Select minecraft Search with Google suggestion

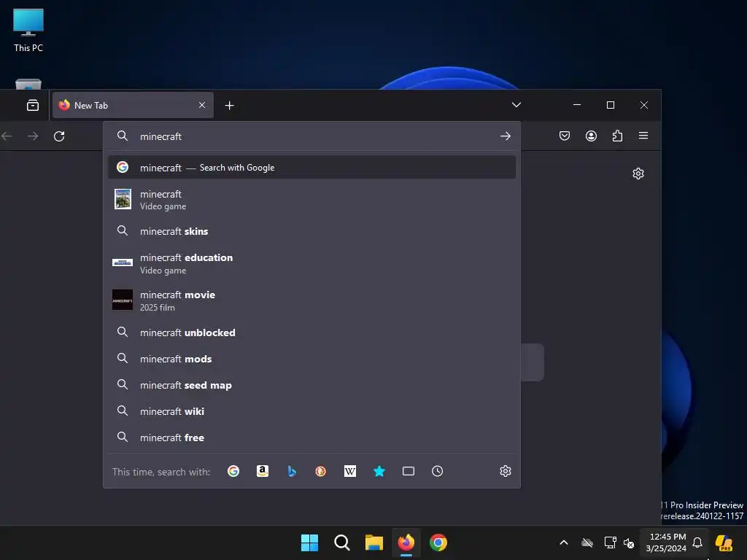(311, 167)
